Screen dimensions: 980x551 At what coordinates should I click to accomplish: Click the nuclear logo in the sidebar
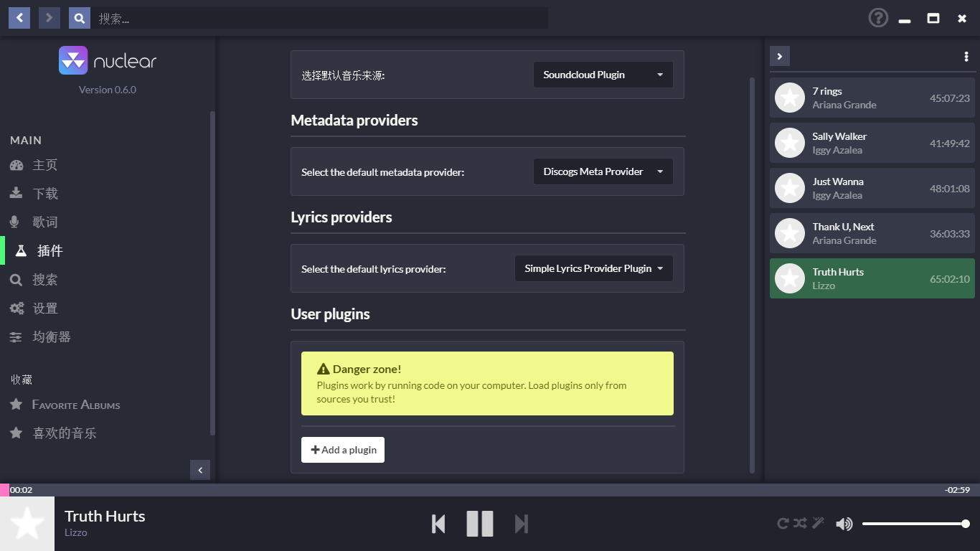108,61
